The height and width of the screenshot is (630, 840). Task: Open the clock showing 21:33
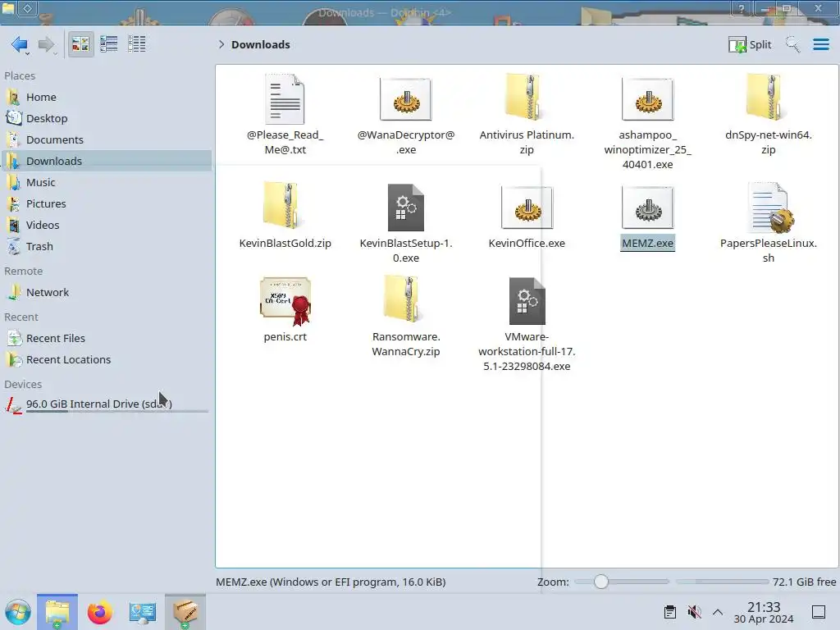(x=764, y=612)
